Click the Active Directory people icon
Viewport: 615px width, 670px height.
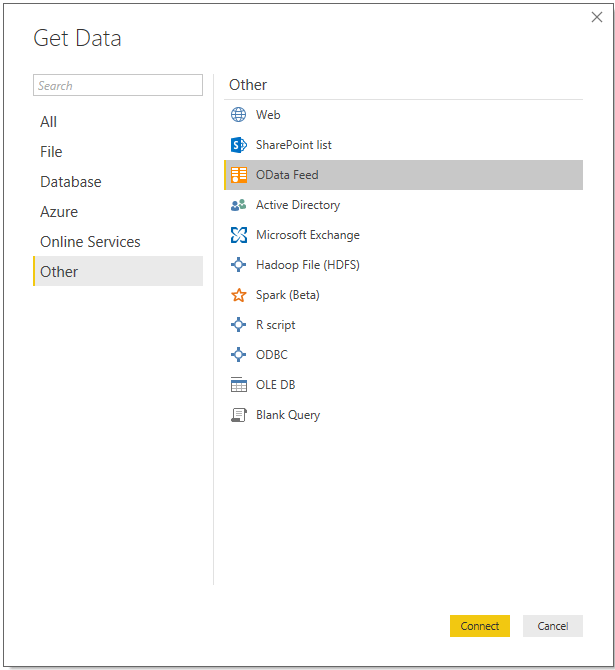pos(238,205)
